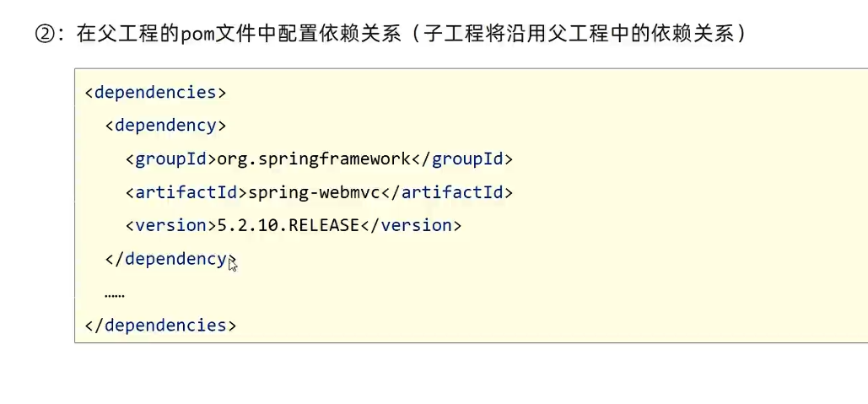The image size is (868, 404).
Task: Click the parenthetical note in the heading
Action: (x=580, y=35)
